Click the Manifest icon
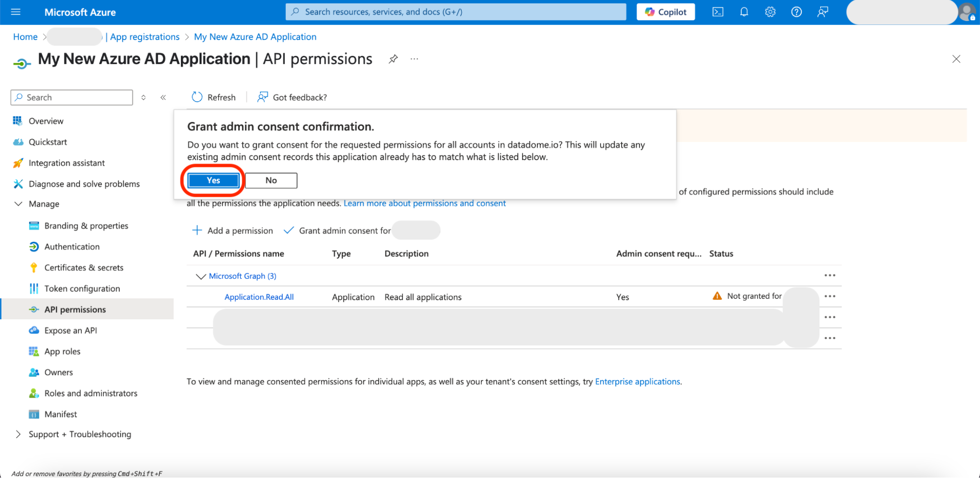 click(34, 414)
